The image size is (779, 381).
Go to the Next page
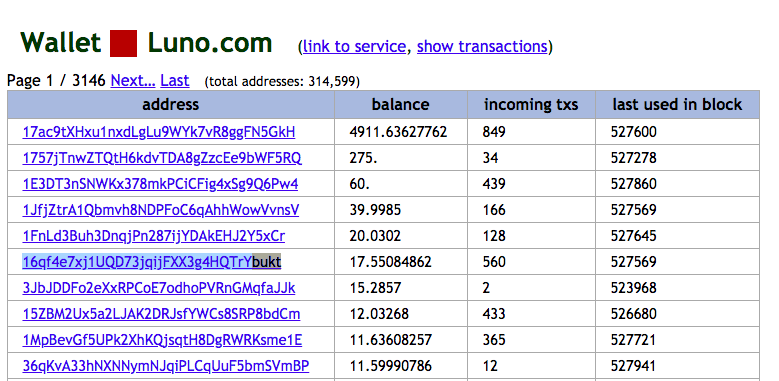pyautogui.click(x=133, y=80)
